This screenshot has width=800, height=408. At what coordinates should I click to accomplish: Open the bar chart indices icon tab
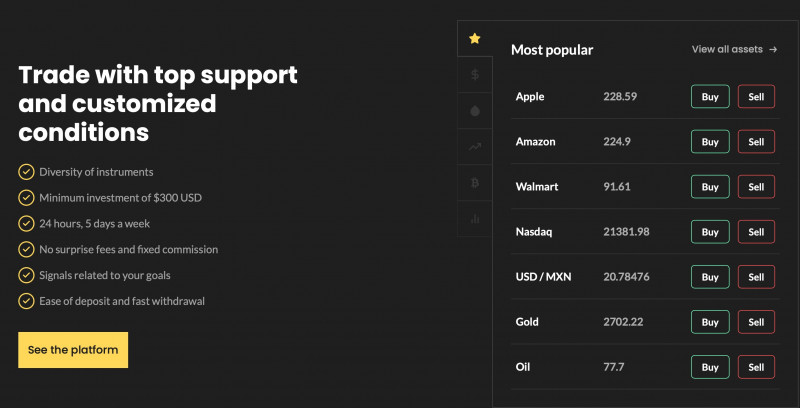[x=474, y=219]
